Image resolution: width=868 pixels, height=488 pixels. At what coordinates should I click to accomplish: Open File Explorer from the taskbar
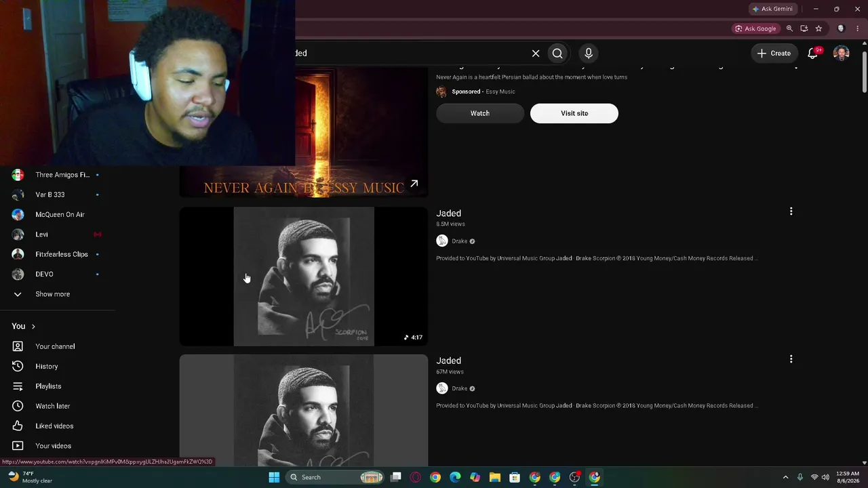point(495,477)
